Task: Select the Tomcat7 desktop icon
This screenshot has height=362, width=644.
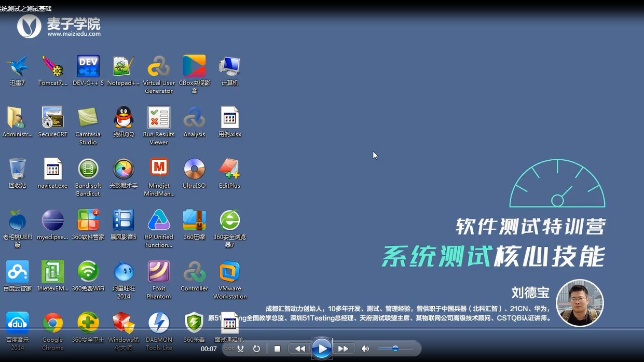Action: coord(53,67)
